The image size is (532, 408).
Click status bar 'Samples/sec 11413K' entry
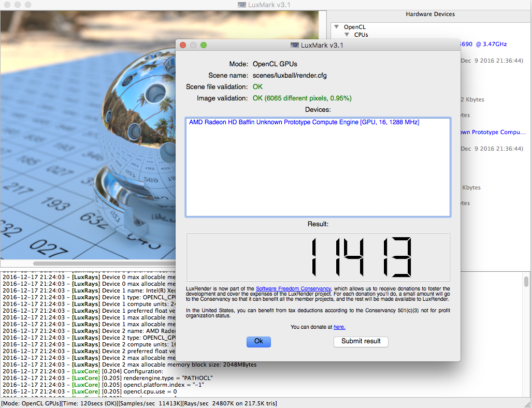[150, 403]
